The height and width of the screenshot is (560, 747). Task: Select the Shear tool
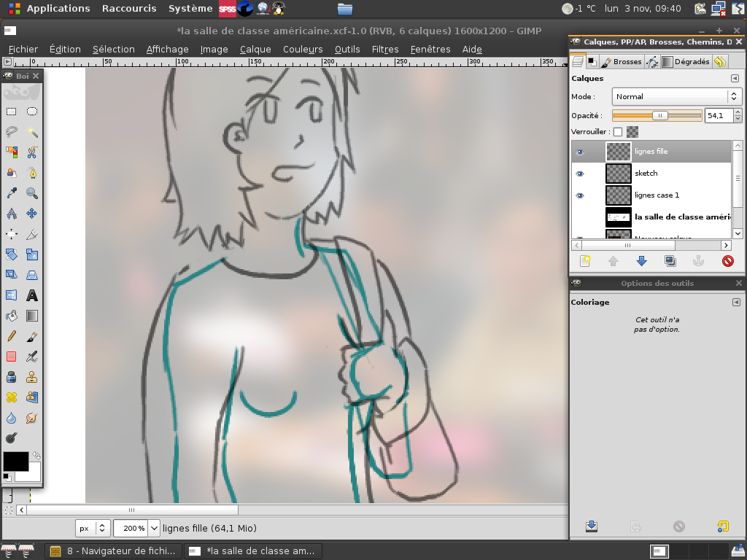12,275
